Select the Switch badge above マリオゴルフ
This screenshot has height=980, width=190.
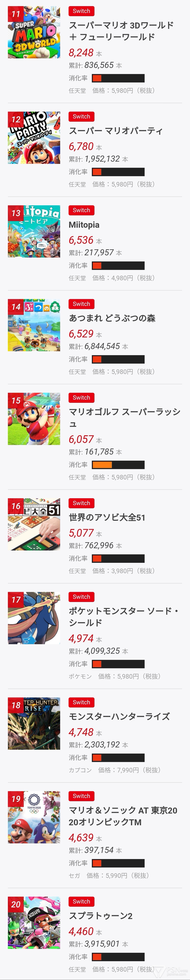[x=81, y=398]
